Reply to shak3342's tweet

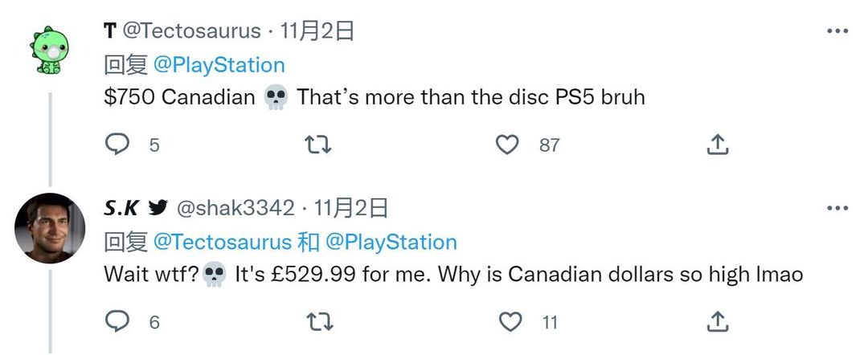pos(117,321)
